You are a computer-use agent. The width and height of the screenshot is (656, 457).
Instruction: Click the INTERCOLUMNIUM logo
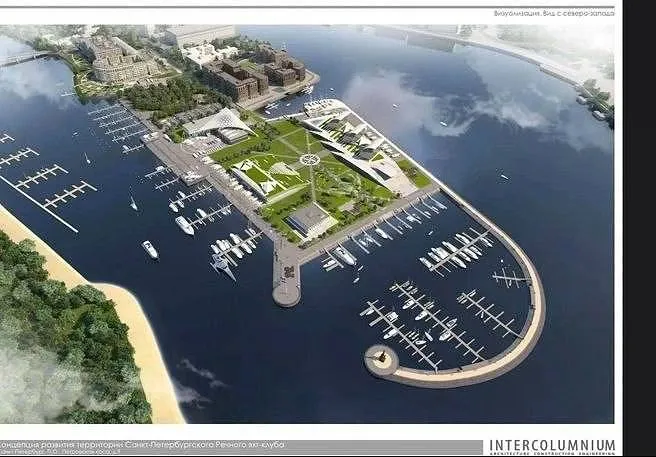pyautogui.click(x=552, y=447)
